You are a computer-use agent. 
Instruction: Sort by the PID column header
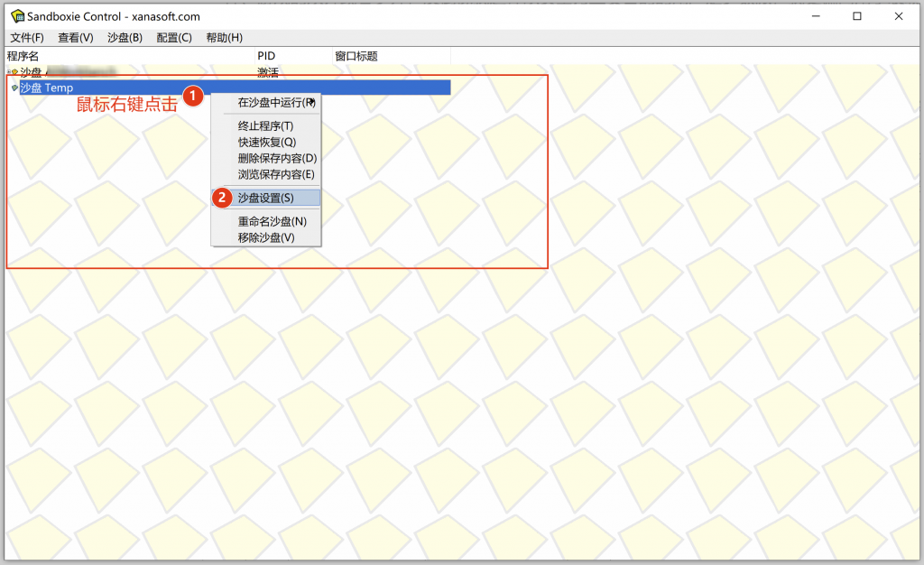tap(266, 56)
